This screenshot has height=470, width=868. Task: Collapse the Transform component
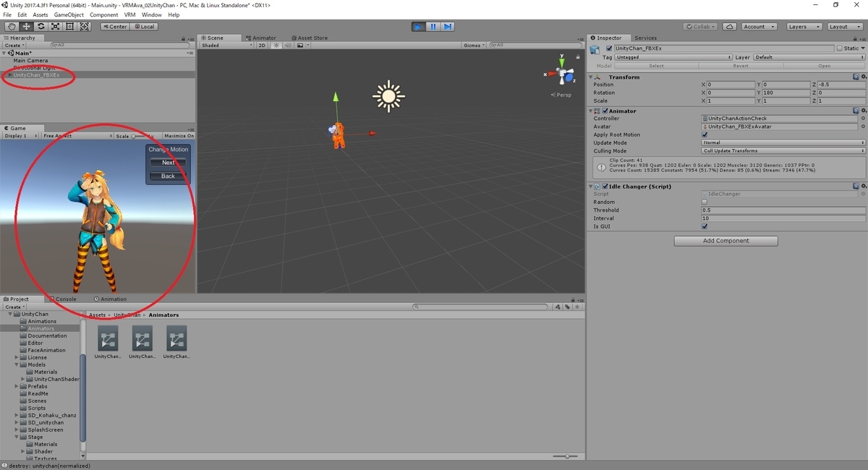coord(591,77)
